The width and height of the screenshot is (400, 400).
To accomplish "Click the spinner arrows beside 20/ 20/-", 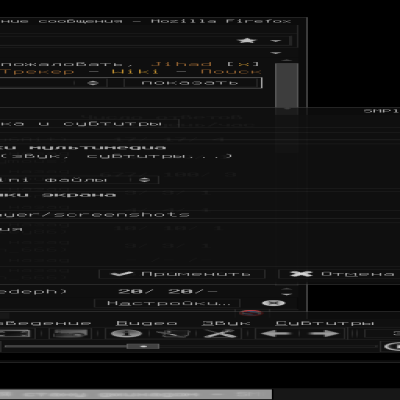I will 286,292.
